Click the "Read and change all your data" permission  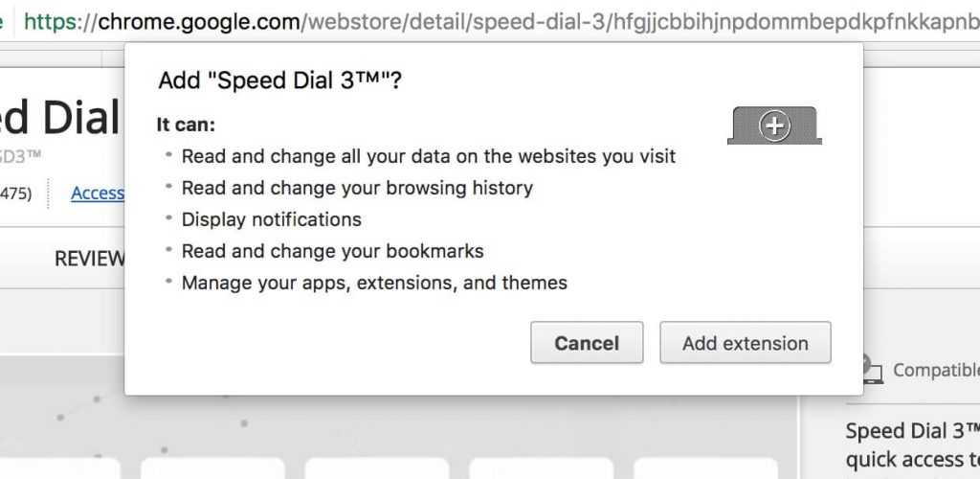428,156
